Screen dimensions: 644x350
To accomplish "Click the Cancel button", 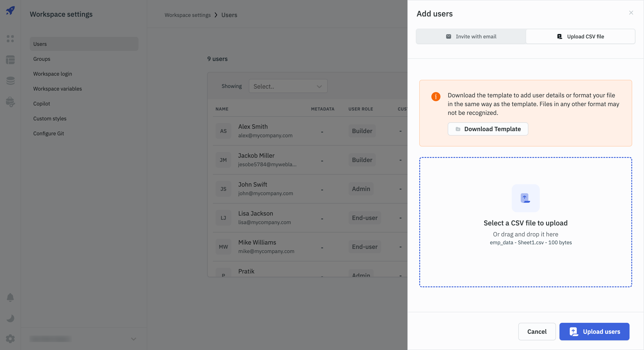I will 536,332.
